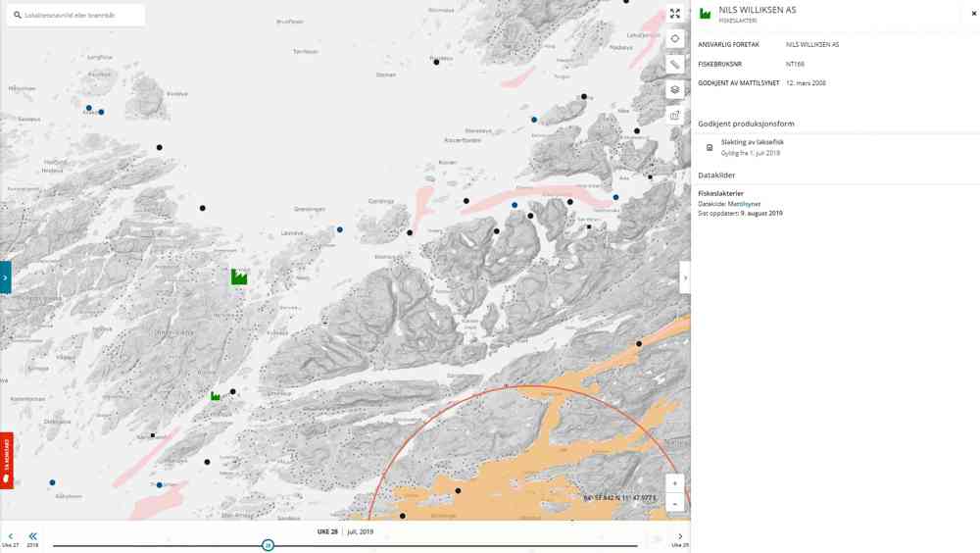Viewport: 980px width, 553px height.
Task: Click the 'Slakting av laksefisk' production entry
Action: point(752,142)
